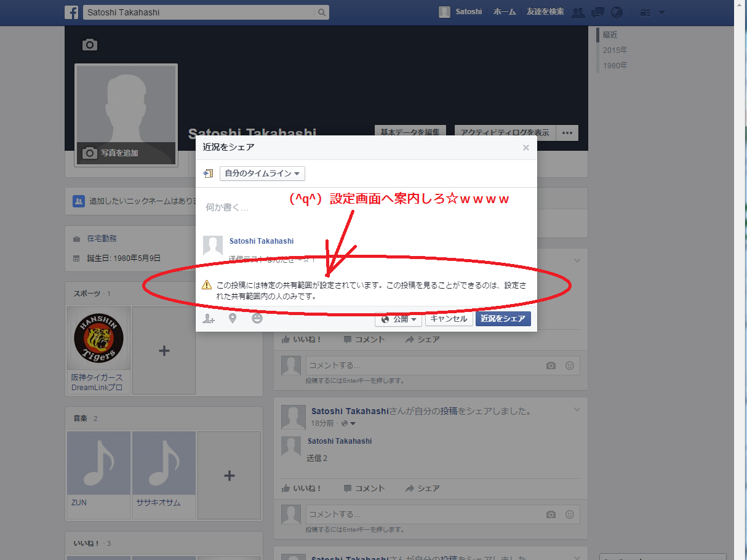The height and width of the screenshot is (560, 747).
Task: Close the 近況をシェア dialog
Action: 525,148
